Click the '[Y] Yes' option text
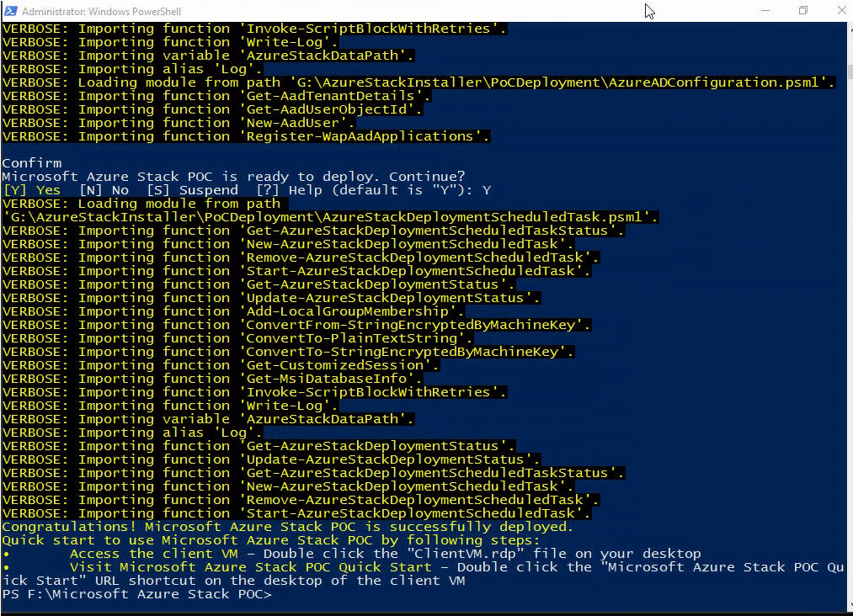The width and height of the screenshot is (853, 616). coord(31,190)
